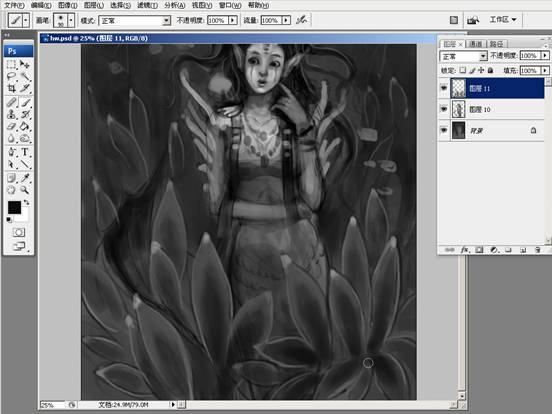The height and width of the screenshot is (414, 552).
Task: Select the Zoom tool
Action: (x=25, y=190)
